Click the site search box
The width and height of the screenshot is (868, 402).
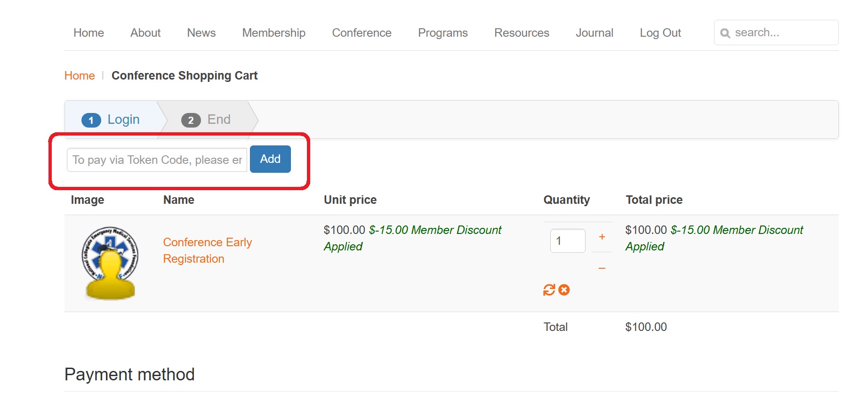pos(776,32)
